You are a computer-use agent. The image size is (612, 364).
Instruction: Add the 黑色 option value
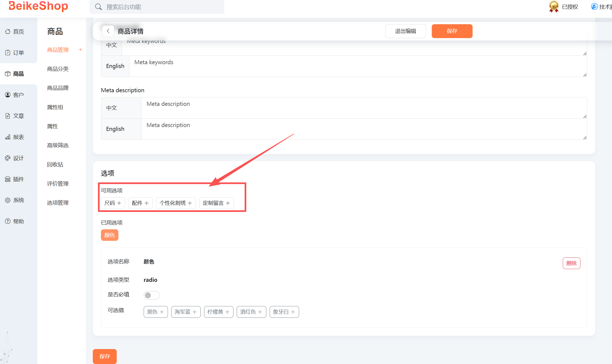click(x=155, y=312)
